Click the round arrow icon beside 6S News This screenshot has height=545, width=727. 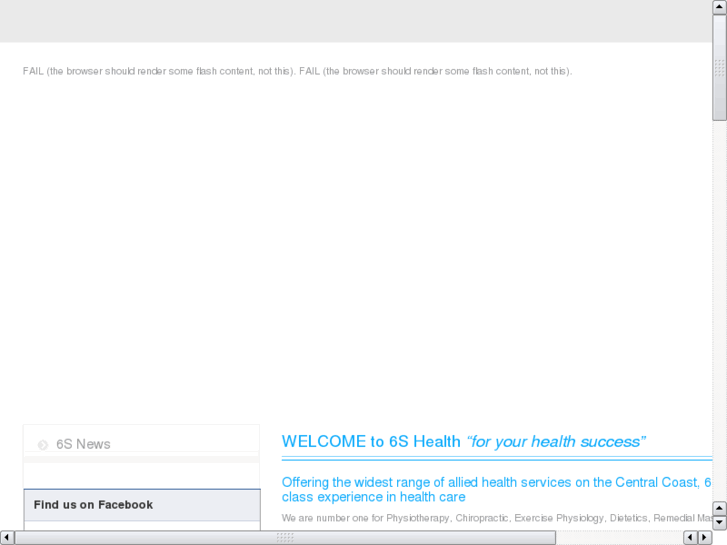pos(43,445)
